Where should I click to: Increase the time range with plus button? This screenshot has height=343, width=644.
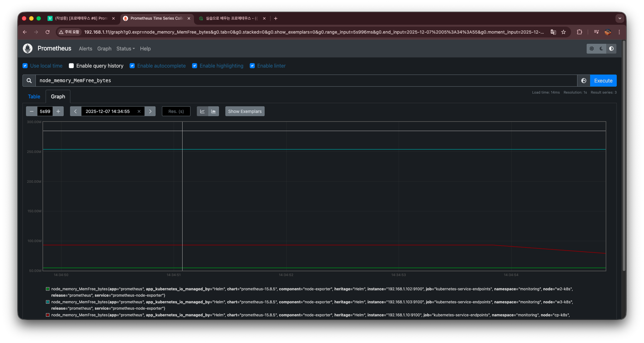(x=58, y=111)
